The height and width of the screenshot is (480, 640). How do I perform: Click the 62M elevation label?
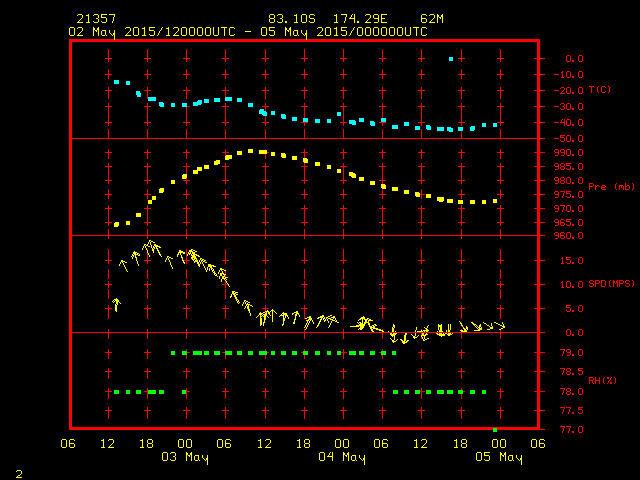432,19
